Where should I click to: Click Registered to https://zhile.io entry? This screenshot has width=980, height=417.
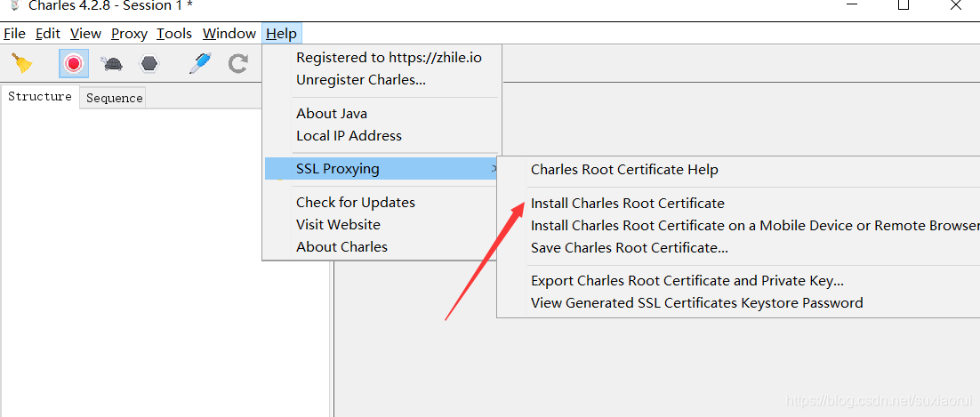389,58
